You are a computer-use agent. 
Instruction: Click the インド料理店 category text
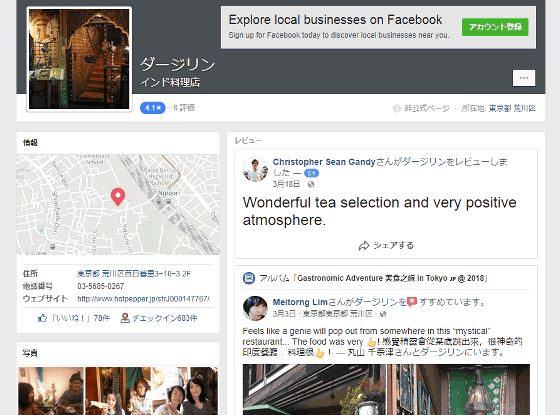pyautogui.click(x=170, y=82)
